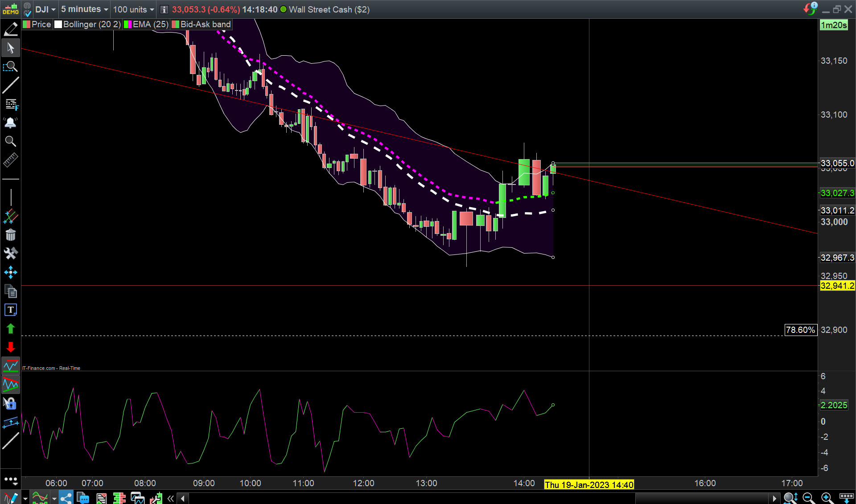
Task: Place a green buy arrow marker
Action: coord(10,329)
